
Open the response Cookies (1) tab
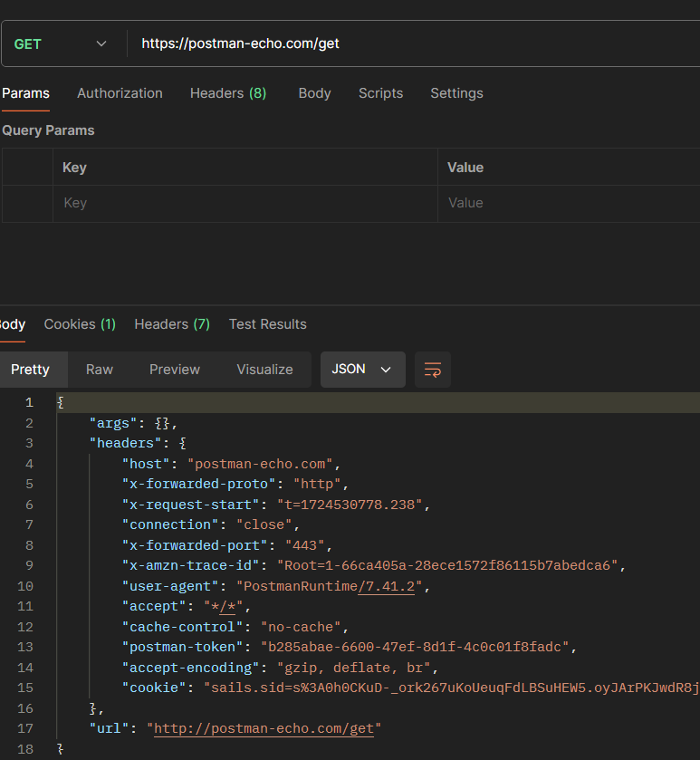pyautogui.click(x=80, y=323)
